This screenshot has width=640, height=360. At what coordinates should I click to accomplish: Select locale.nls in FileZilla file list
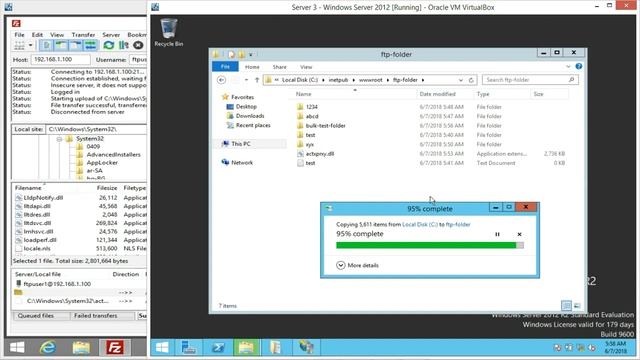(37, 248)
